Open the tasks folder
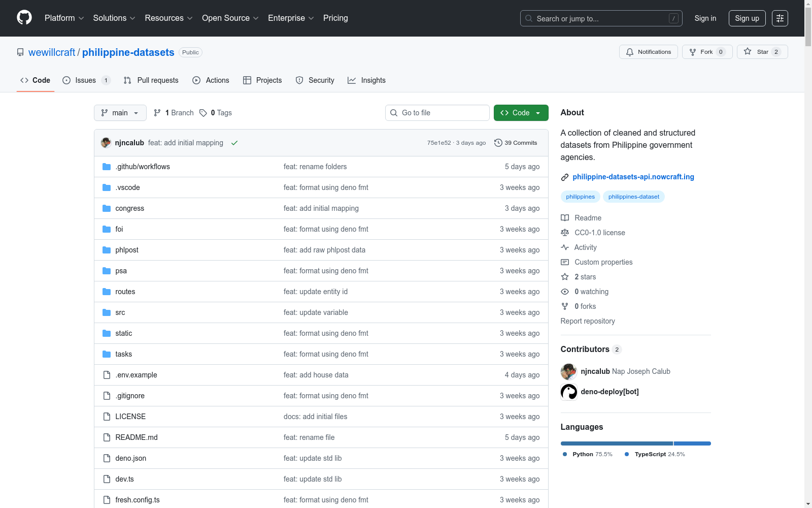 click(124, 354)
